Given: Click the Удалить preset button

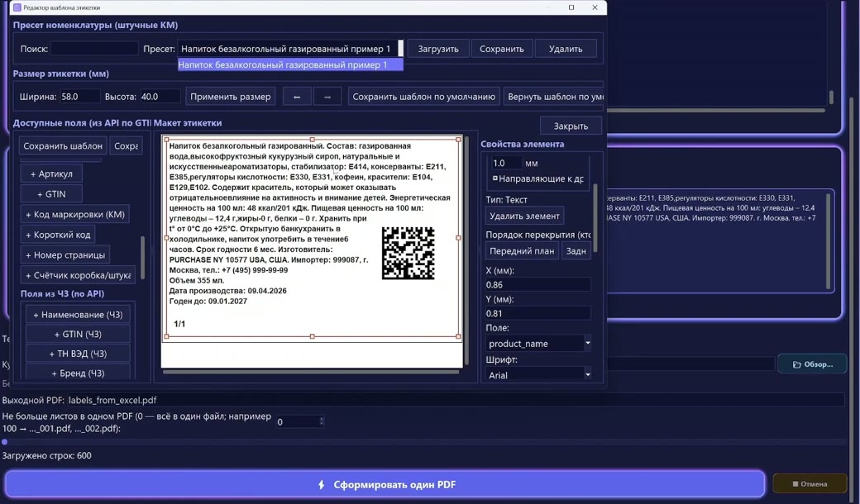Looking at the screenshot, I should [x=566, y=49].
